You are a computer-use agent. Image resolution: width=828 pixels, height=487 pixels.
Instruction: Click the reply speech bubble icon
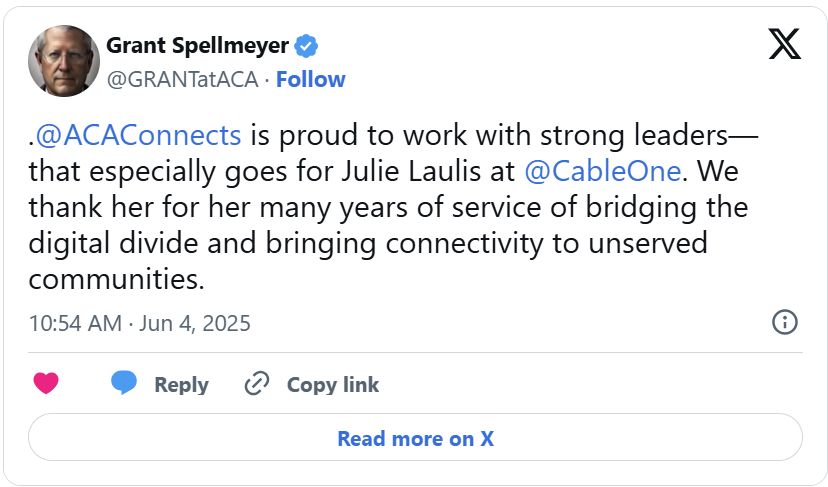click(124, 384)
